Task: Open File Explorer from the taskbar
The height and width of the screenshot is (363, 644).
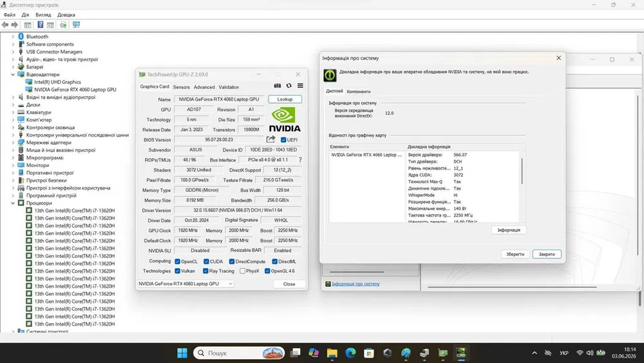Action: 332,353
